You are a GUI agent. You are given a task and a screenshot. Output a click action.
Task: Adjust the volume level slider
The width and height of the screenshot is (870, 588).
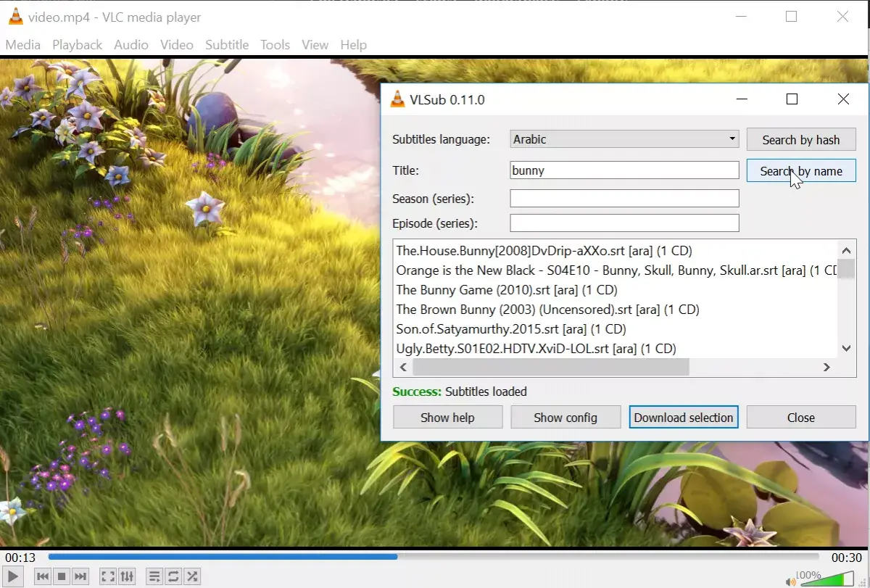(826, 579)
